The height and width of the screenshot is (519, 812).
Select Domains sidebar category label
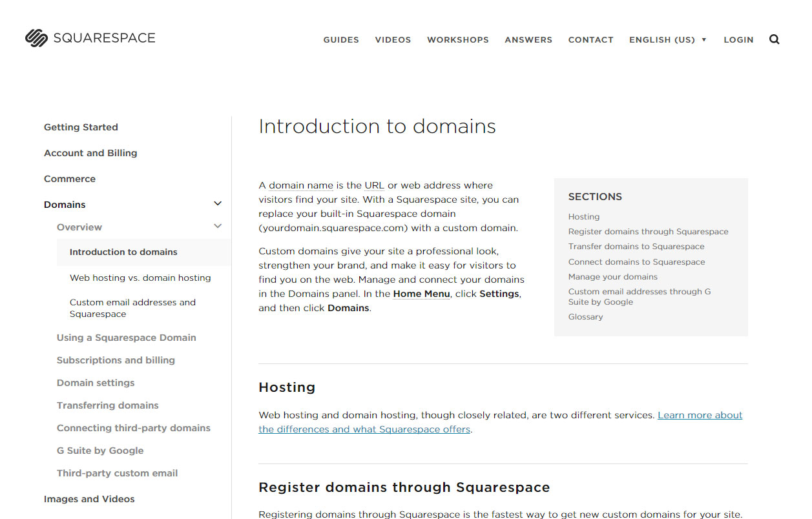coord(65,205)
